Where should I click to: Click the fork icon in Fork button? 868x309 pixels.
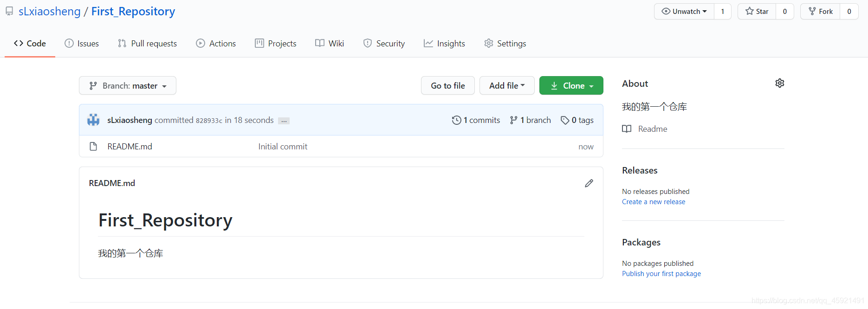click(812, 11)
